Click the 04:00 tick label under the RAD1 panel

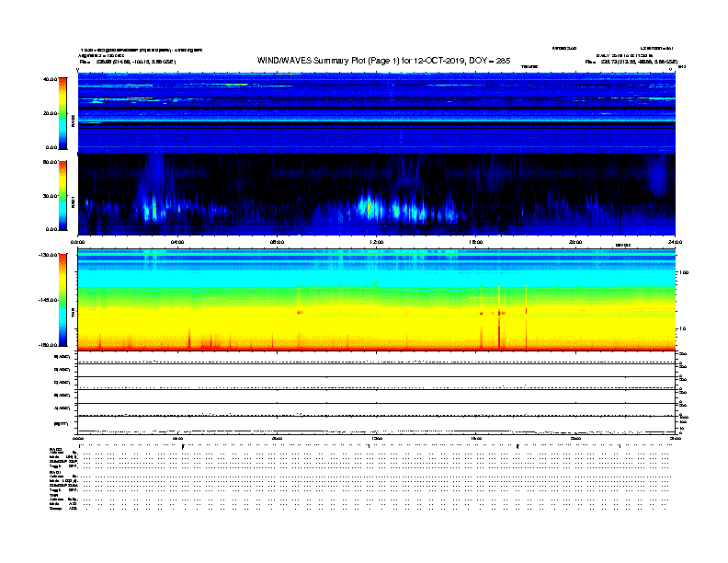(x=177, y=242)
